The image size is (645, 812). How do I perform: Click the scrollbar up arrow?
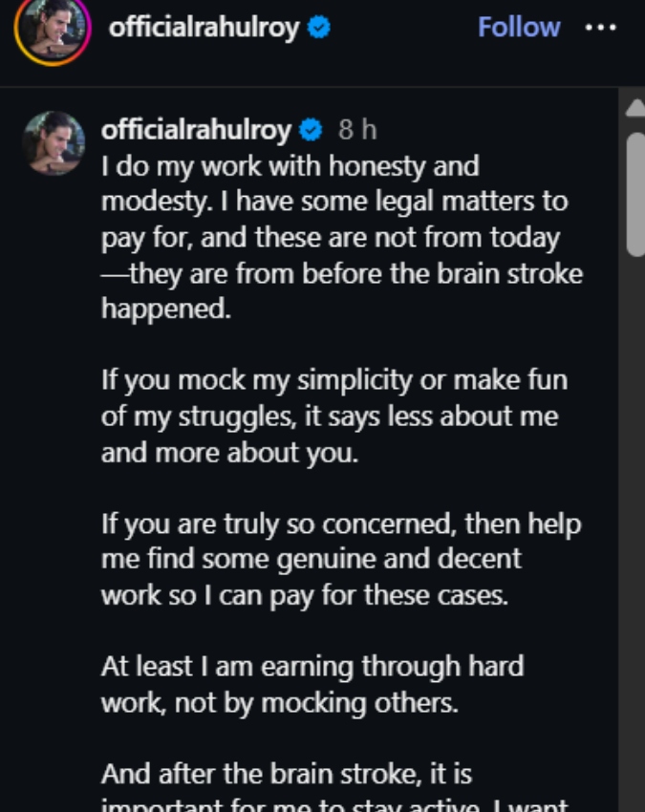point(635,108)
